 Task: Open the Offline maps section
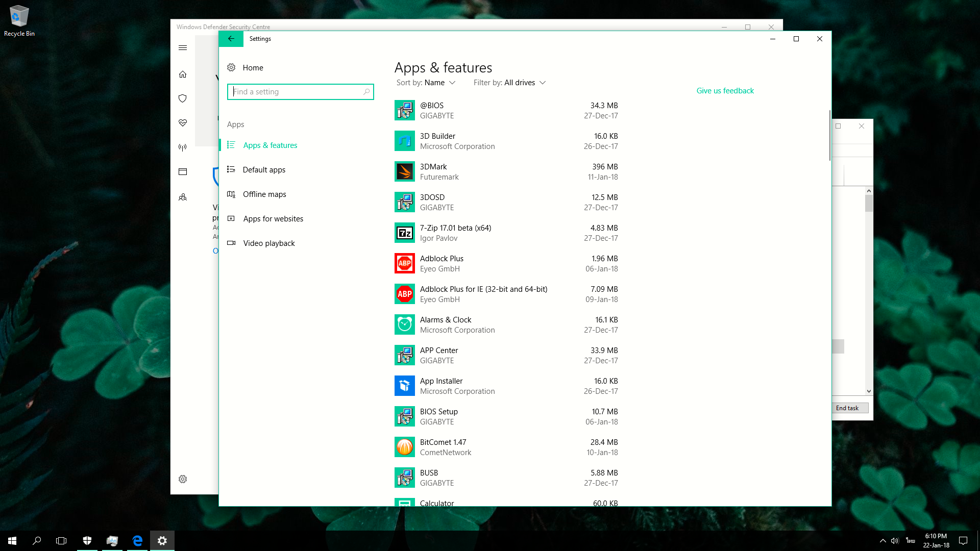264,194
